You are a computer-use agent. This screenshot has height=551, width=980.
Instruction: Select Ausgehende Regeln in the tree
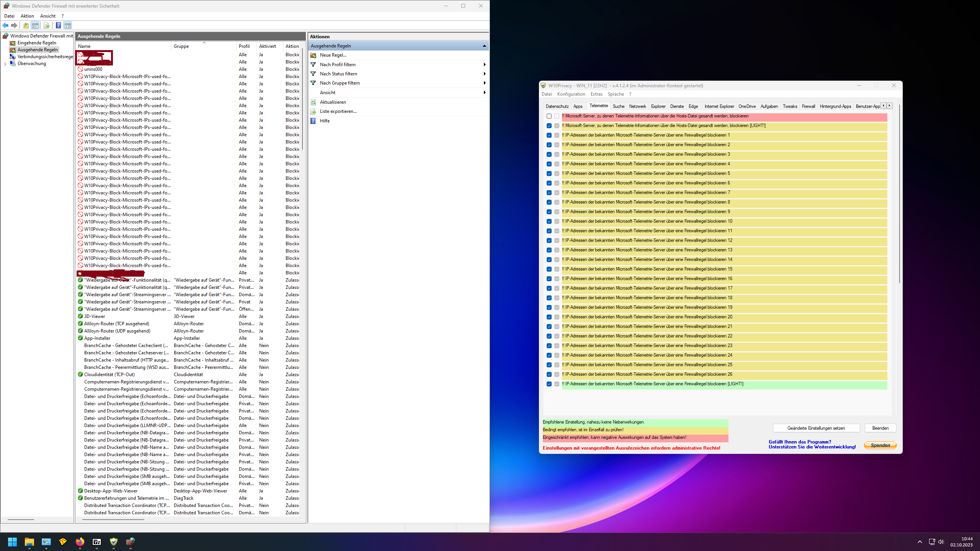tap(38, 50)
